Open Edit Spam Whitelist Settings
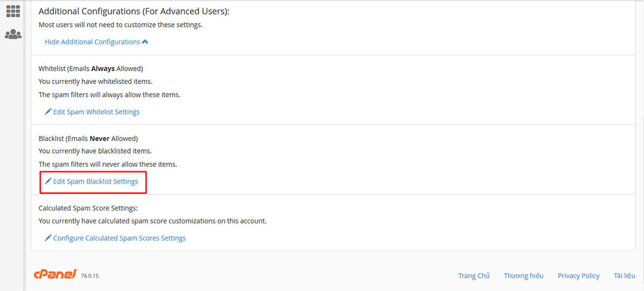The image size is (644, 291). pyautogui.click(x=97, y=111)
